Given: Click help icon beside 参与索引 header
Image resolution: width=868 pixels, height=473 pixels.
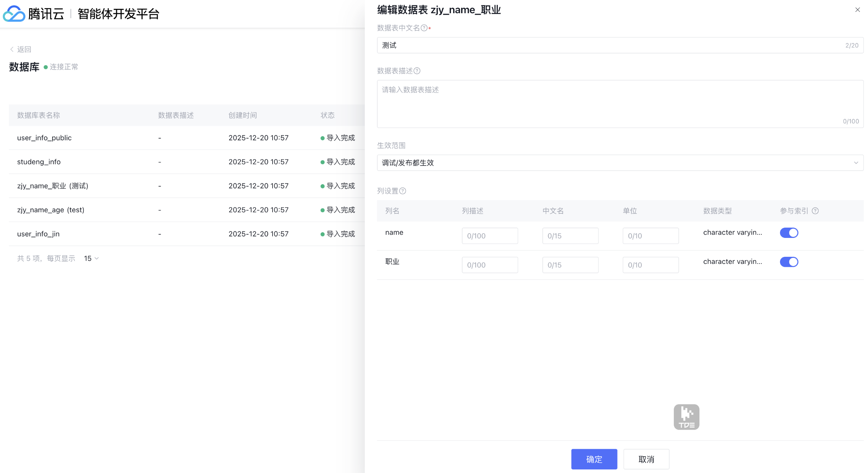Looking at the screenshot, I should (x=815, y=211).
